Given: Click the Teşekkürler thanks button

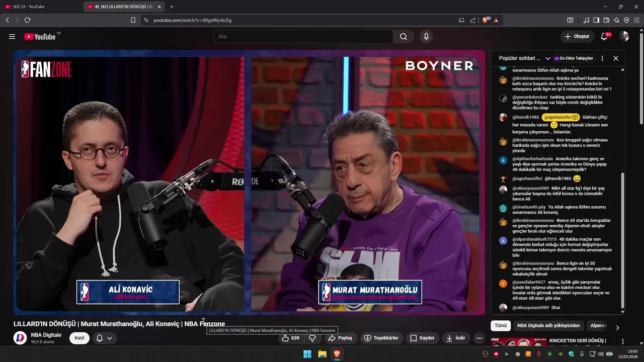Looking at the screenshot, I should [x=381, y=338].
